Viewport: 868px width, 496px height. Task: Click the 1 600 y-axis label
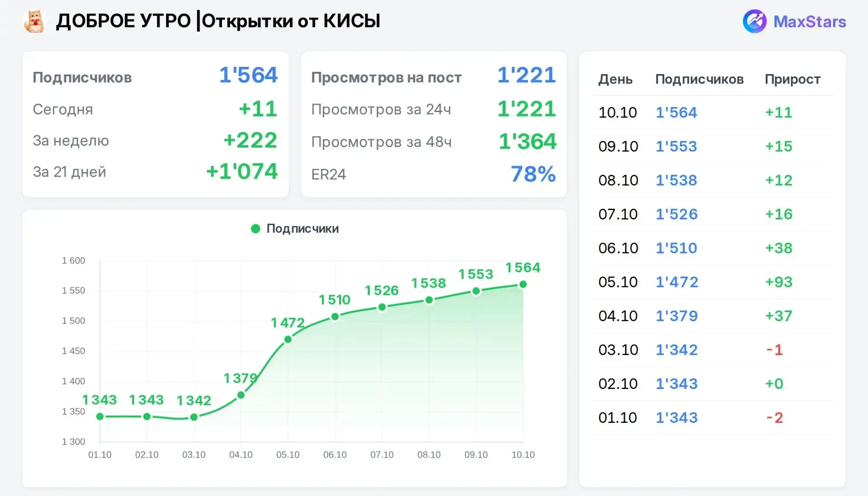click(x=73, y=261)
